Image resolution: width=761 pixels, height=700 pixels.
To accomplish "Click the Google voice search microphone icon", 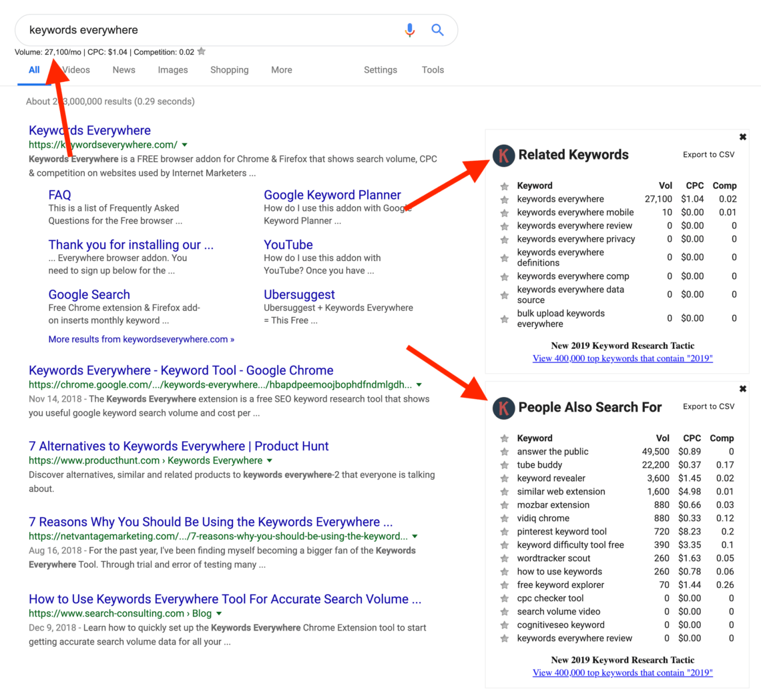I will click(x=409, y=29).
